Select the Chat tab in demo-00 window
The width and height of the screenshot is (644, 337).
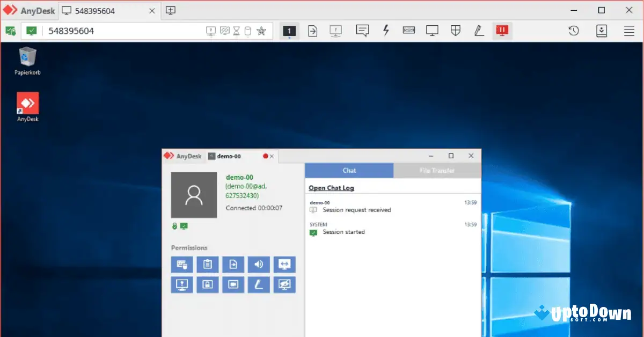349,170
